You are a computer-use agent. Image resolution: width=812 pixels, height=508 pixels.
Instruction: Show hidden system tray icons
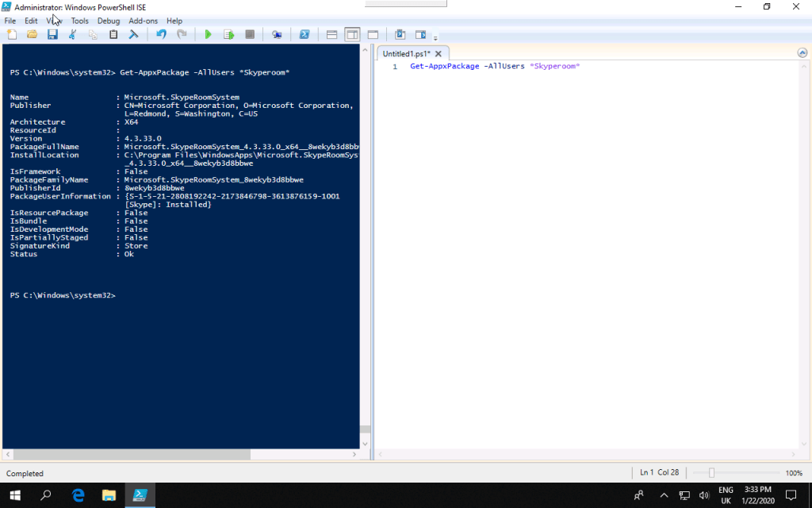click(x=664, y=495)
